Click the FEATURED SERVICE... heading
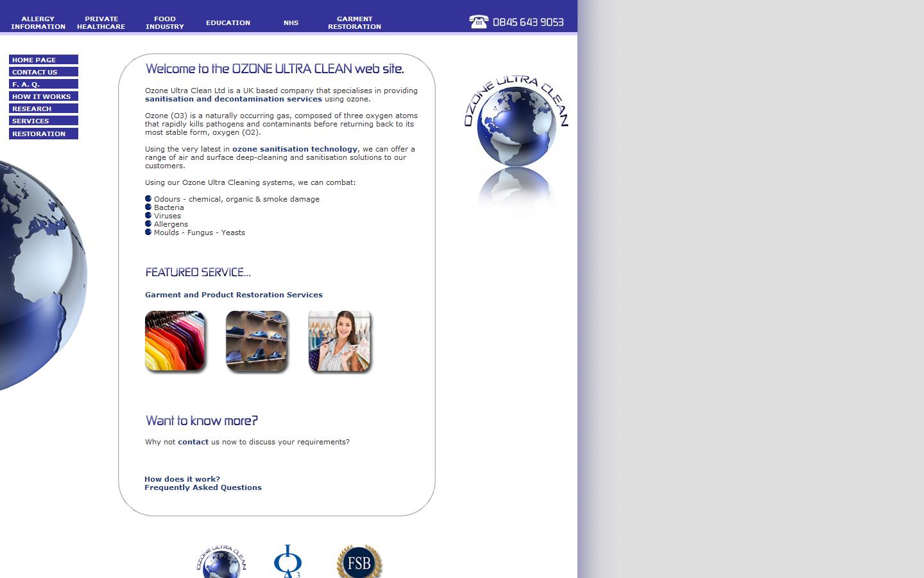 tap(198, 272)
